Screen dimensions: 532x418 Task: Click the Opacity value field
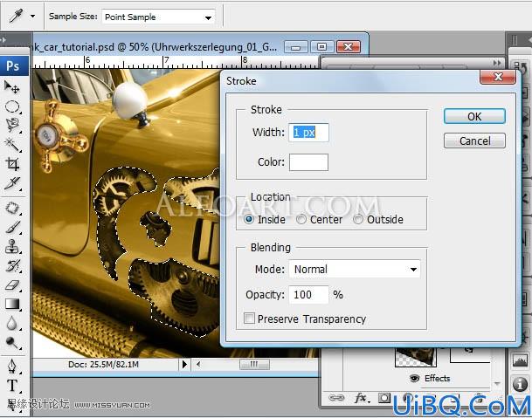(x=308, y=295)
